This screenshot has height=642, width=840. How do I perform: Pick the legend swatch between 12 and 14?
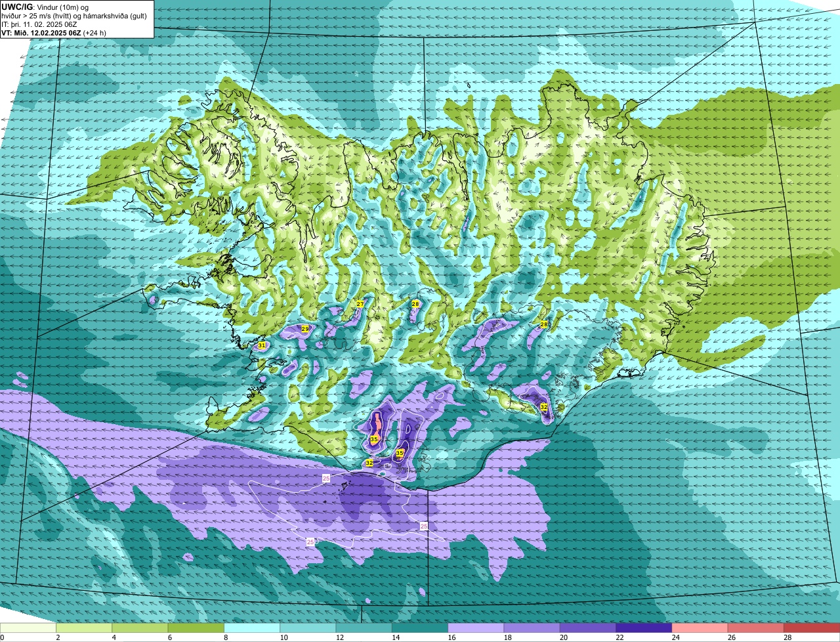364,628
